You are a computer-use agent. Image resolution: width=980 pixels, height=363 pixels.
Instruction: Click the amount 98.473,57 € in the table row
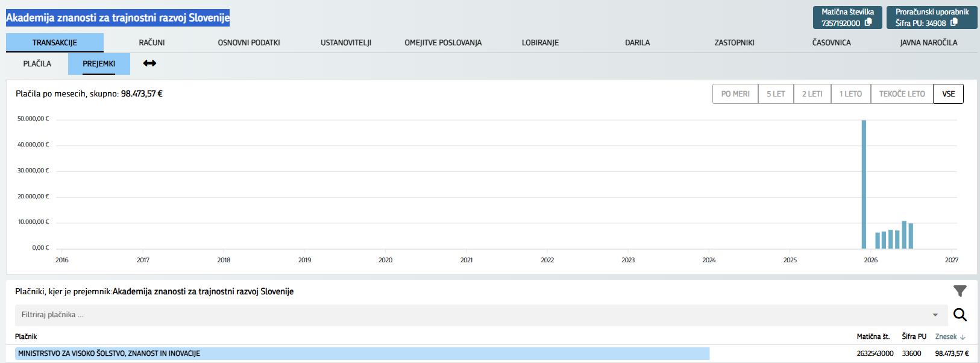(952, 353)
